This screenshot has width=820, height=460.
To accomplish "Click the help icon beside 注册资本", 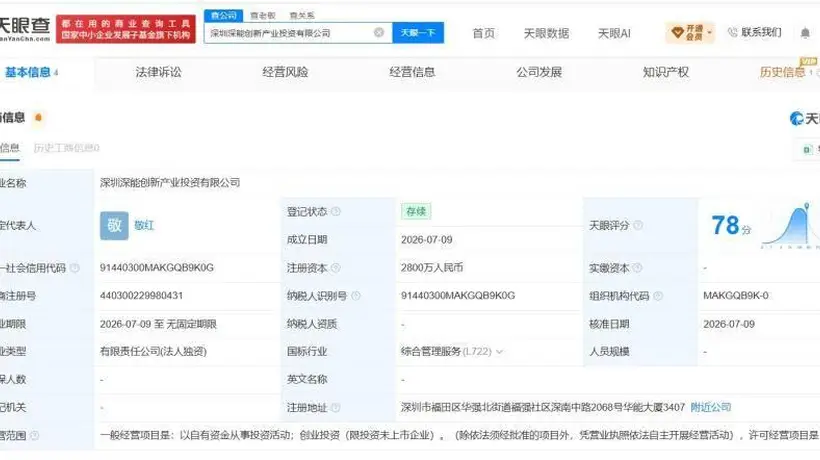I will pyautogui.click(x=336, y=268).
